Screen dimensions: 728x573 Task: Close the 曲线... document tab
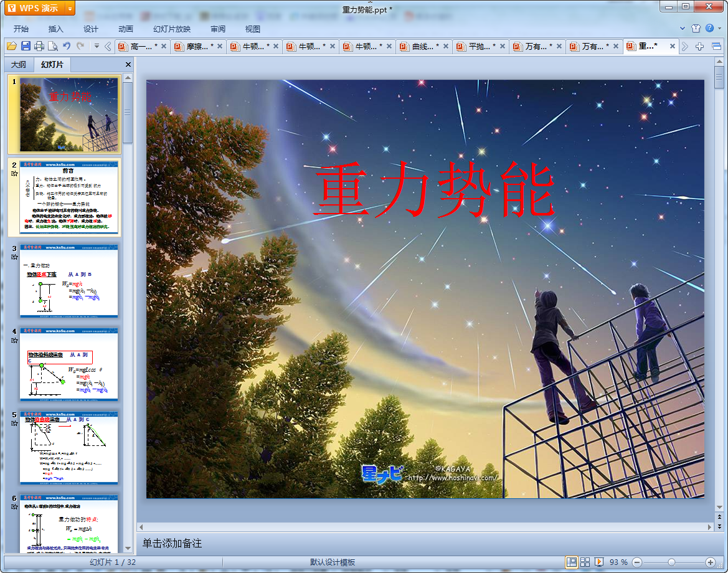[x=446, y=47]
